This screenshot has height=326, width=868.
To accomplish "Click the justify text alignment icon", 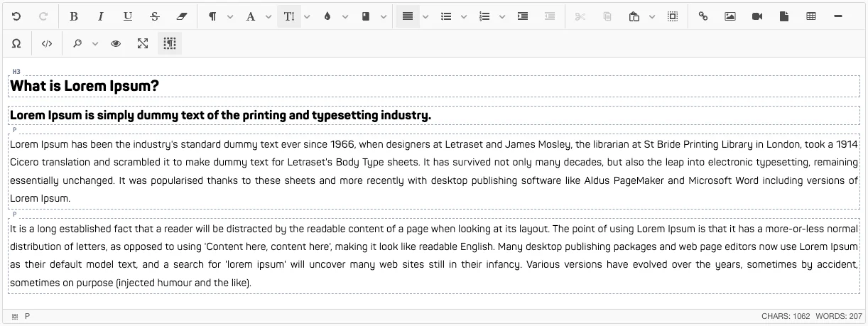I will pyautogui.click(x=408, y=16).
